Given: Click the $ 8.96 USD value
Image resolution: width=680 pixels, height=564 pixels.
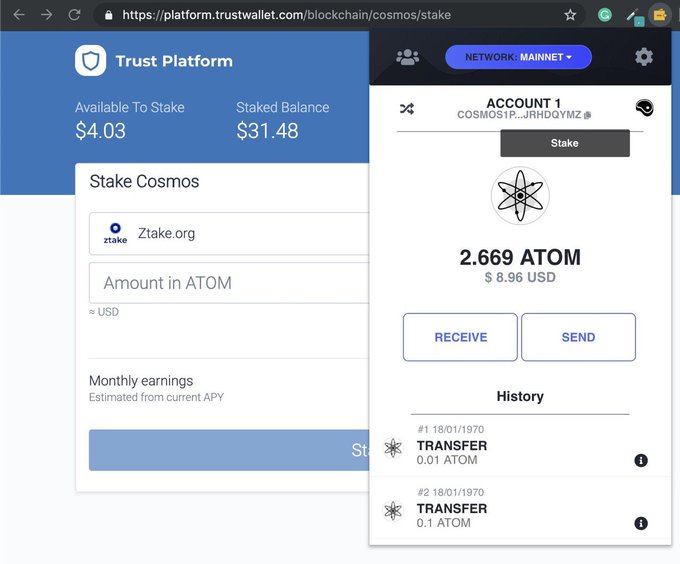Looking at the screenshot, I should [x=520, y=277].
